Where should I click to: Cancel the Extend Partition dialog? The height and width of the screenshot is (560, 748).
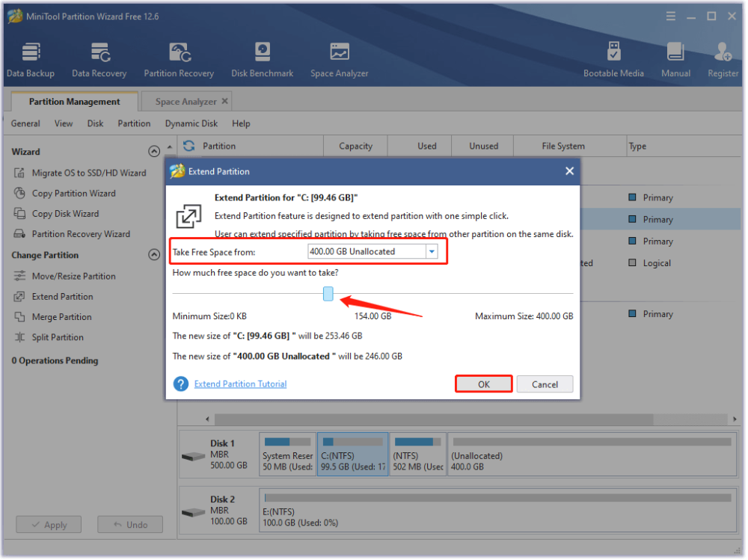pos(545,384)
